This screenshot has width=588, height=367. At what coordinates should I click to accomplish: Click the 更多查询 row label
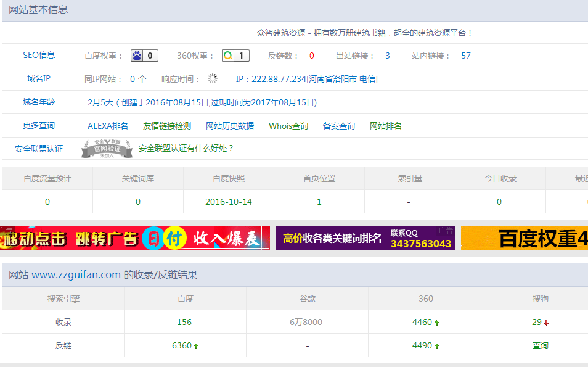[x=39, y=125]
